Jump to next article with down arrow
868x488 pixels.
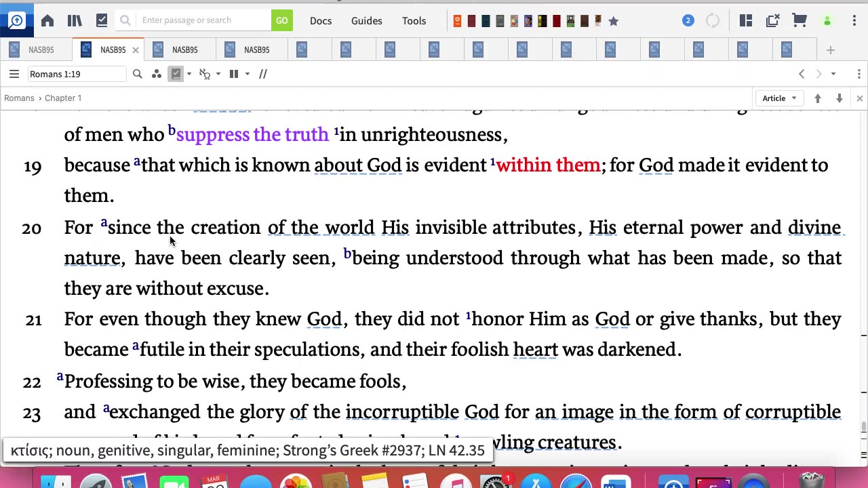pyautogui.click(x=840, y=98)
